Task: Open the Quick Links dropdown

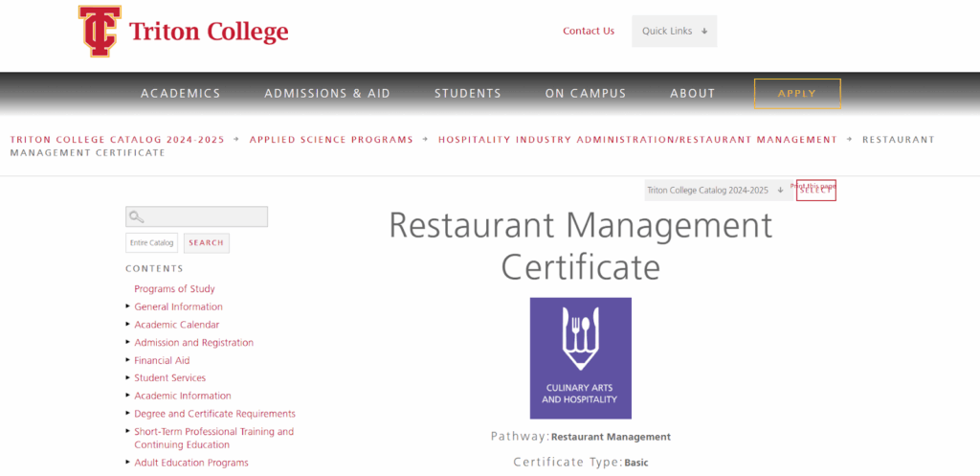Action: (675, 32)
